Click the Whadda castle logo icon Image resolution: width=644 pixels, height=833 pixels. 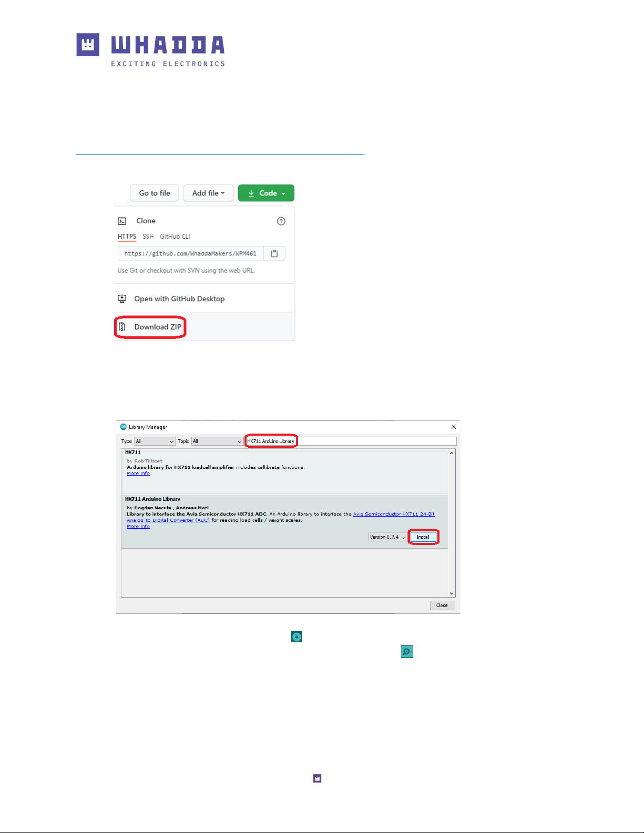pyautogui.click(x=88, y=45)
